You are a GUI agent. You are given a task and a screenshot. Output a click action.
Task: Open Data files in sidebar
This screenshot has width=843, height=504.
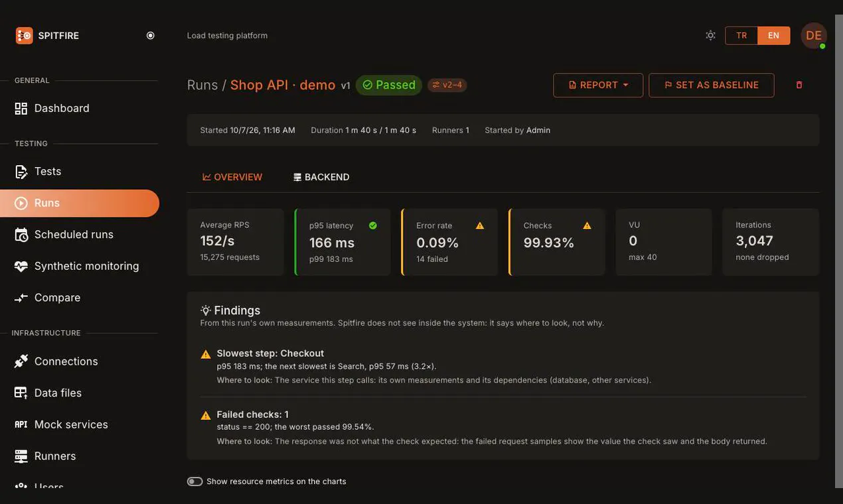tap(80, 393)
